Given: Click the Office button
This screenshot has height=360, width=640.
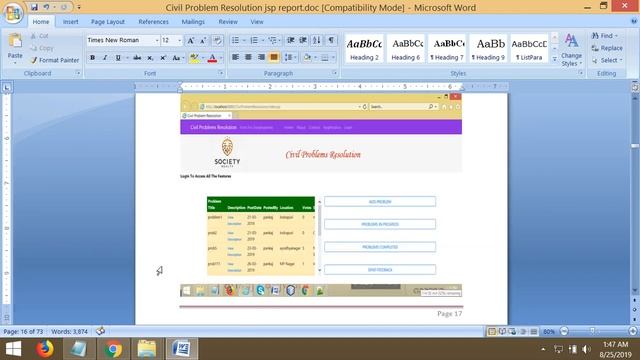Looking at the screenshot, I should tap(13, 13).
